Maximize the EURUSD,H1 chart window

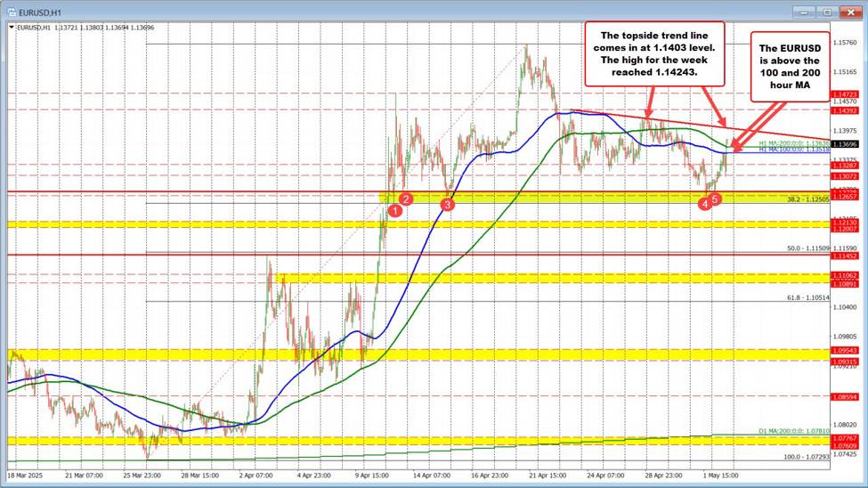[x=826, y=11]
